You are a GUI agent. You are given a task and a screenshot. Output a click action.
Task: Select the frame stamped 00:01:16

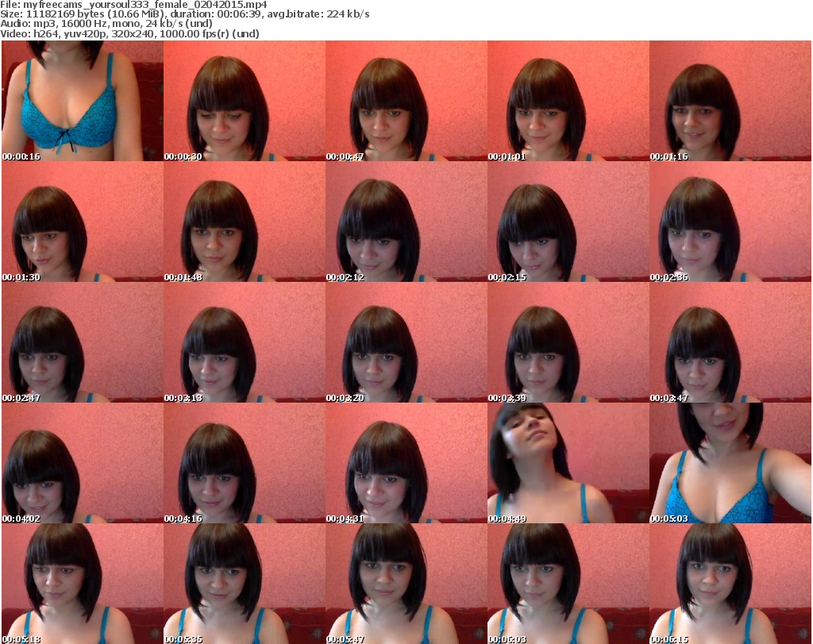pyautogui.click(x=730, y=101)
